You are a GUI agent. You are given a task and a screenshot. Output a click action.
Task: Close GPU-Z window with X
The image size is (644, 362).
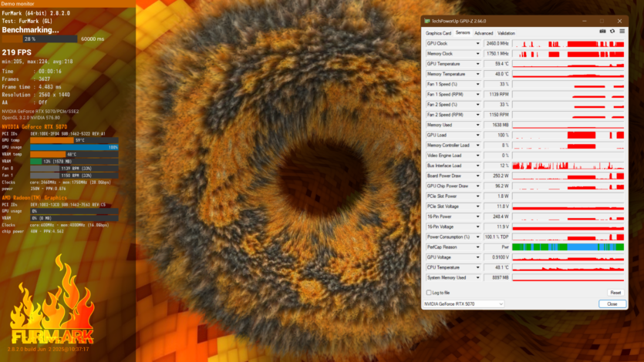pyautogui.click(x=619, y=21)
